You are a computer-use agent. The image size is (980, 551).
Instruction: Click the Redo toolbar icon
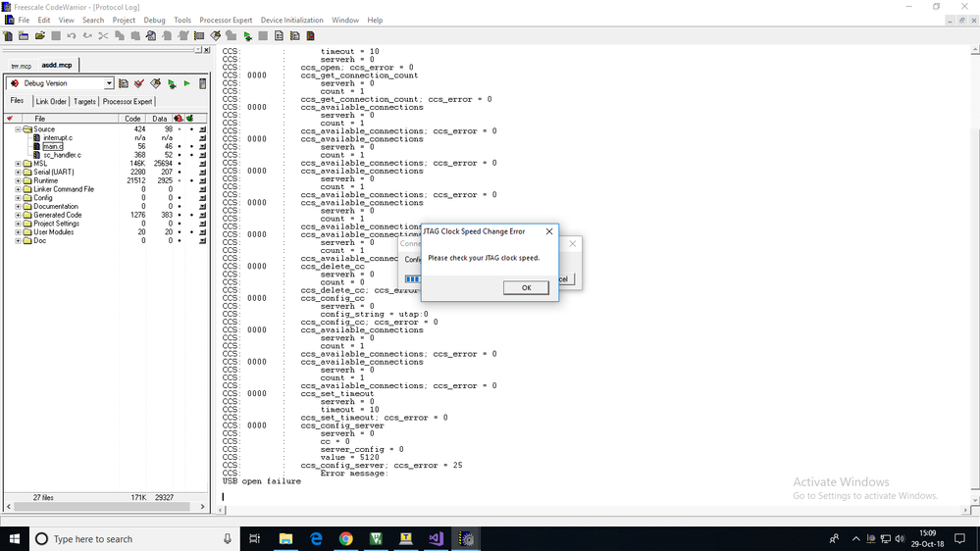[87, 36]
